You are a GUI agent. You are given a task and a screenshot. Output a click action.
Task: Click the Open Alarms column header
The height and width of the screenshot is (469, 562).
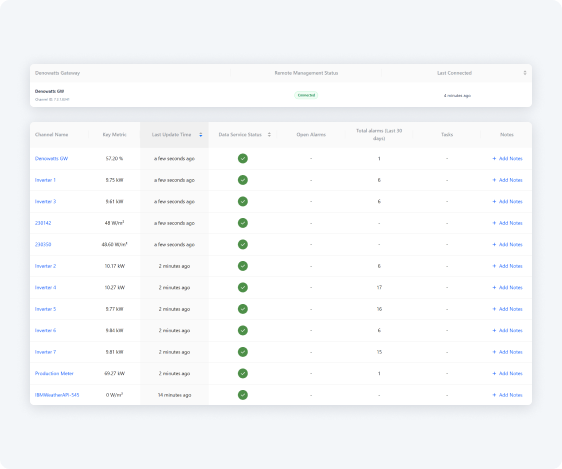[311, 135]
